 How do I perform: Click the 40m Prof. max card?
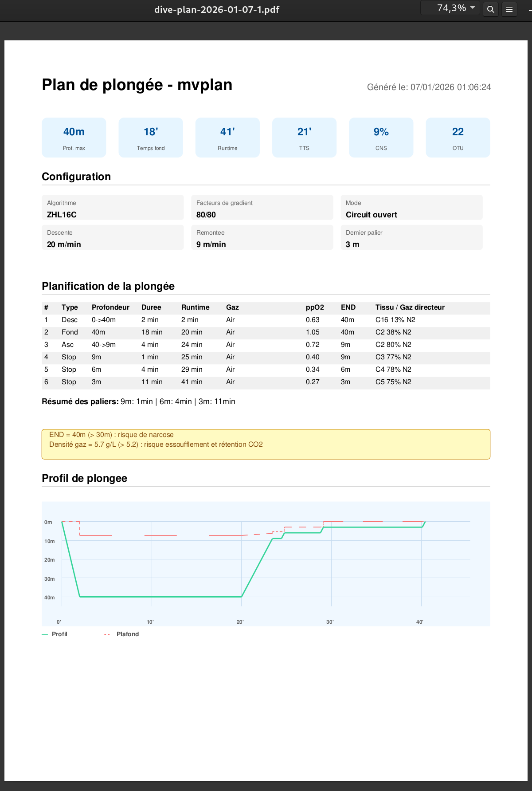74,138
